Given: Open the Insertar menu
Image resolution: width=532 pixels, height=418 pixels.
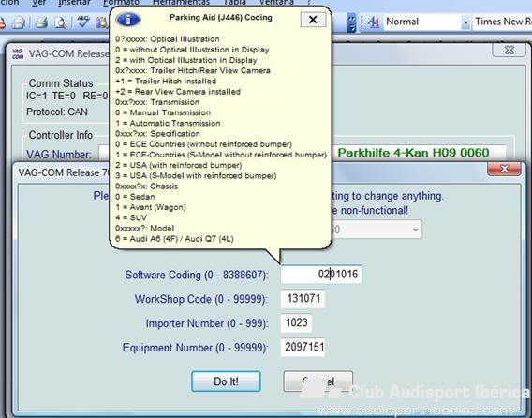Looking at the screenshot, I should (74, 3).
